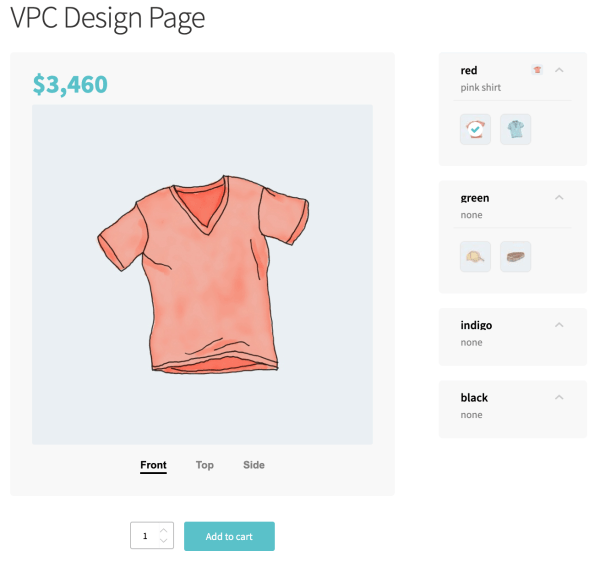Switch to the Side view tab

point(254,465)
